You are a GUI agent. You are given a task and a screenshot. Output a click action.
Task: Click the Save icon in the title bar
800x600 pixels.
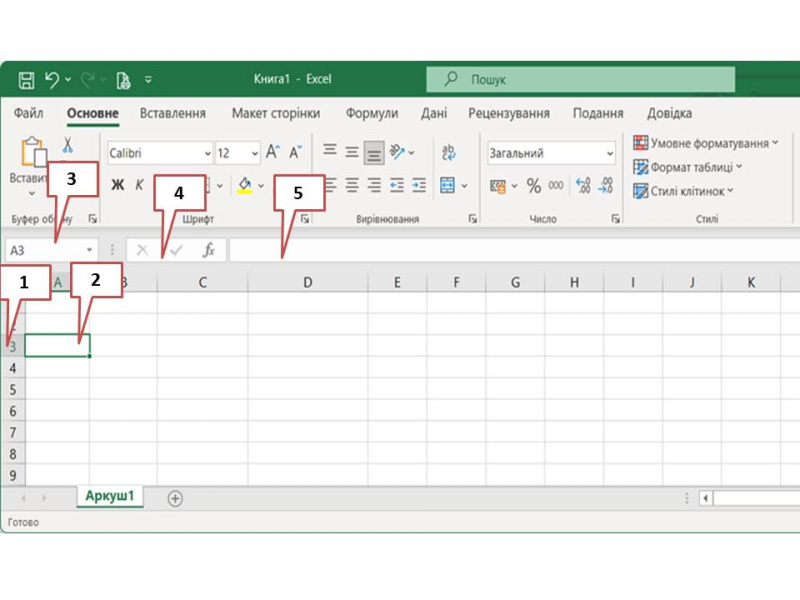click(27, 79)
